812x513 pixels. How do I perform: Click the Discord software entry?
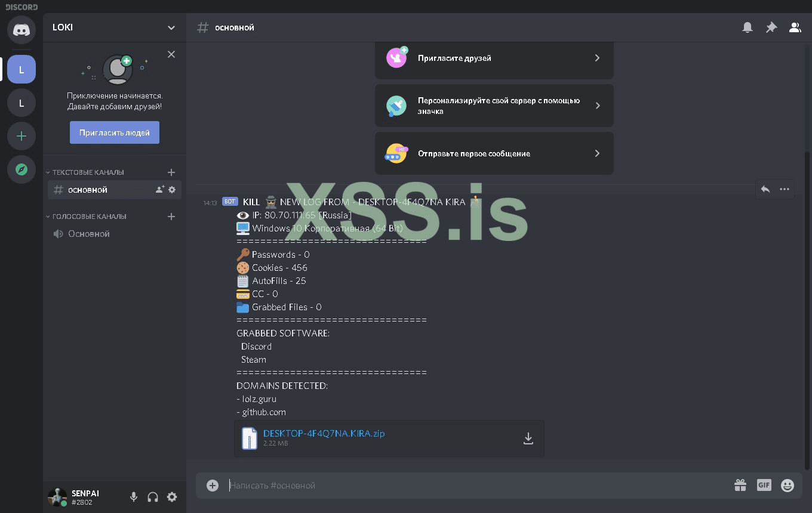(256, 347)
